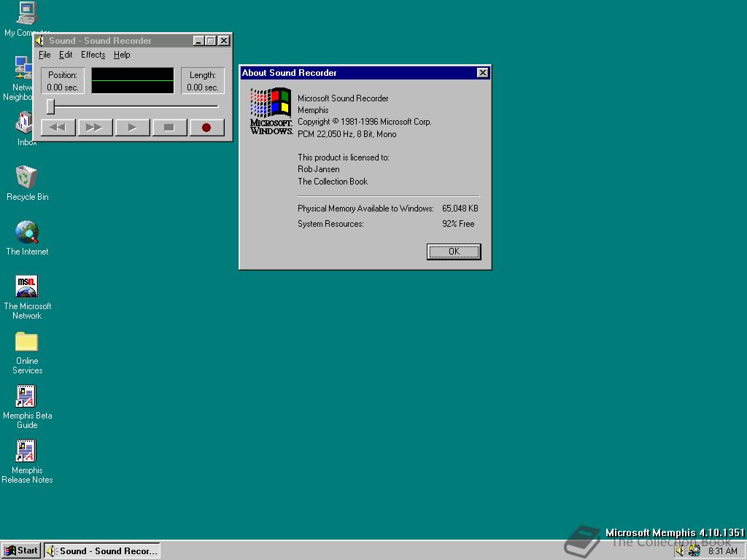Image resolution: width=747 pixels, height=560 pixels.
Task: Click the Stop button in Sound Recorder
Action: (169, 127)
